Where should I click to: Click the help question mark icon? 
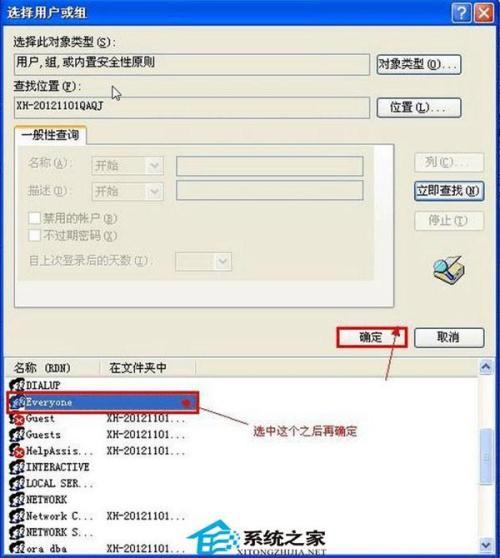(461, 14)
